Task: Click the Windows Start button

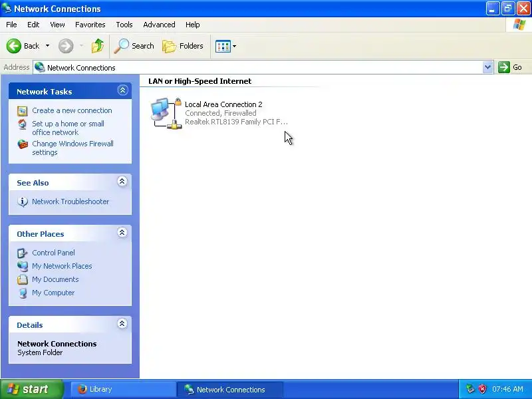Action: [32, 389]
